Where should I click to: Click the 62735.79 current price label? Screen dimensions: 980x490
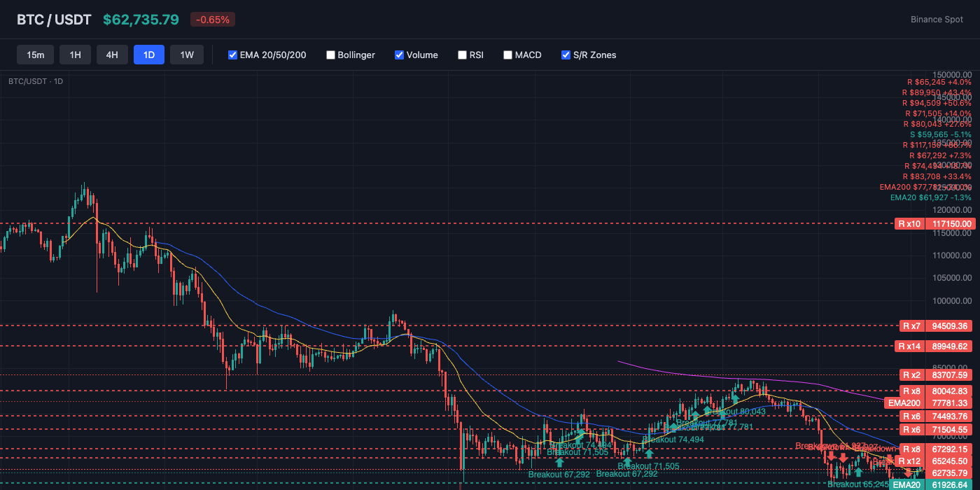pos(950,472)
